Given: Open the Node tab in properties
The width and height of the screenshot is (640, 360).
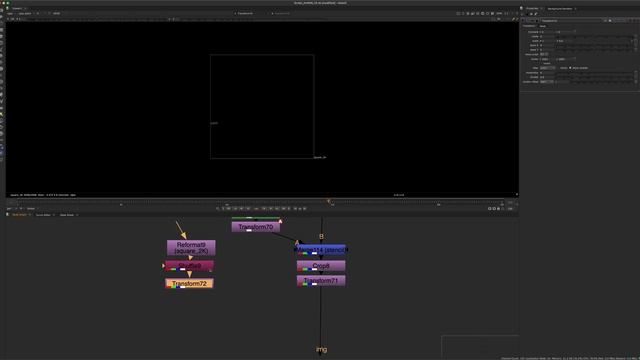Looking at the screenshot, I should (542, 26).
